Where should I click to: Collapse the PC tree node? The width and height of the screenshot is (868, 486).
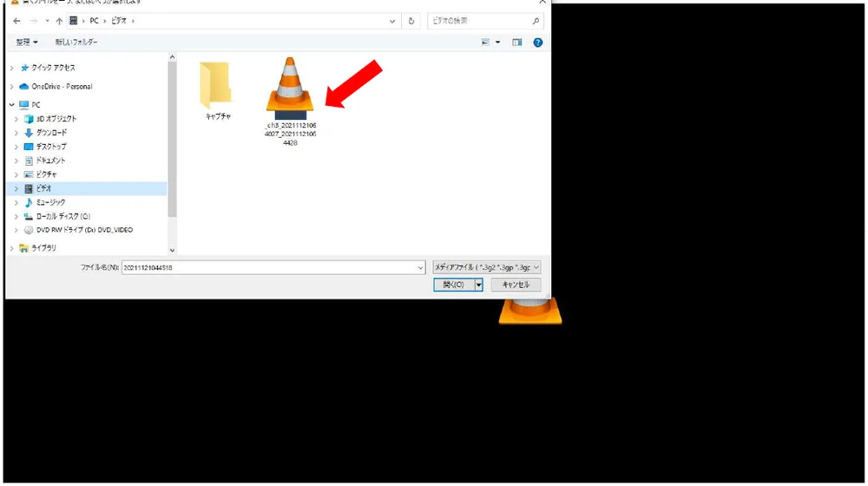tap(11, 105)
